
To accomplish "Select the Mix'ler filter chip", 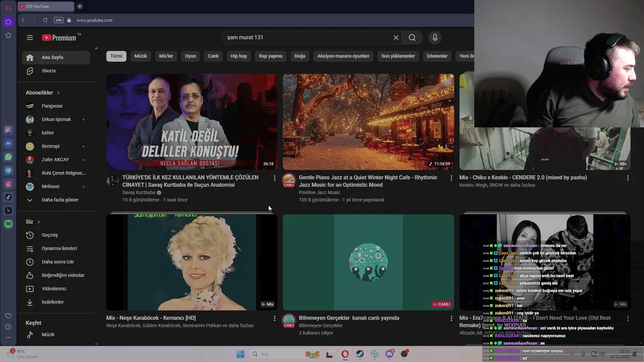I will pos(166,56).
